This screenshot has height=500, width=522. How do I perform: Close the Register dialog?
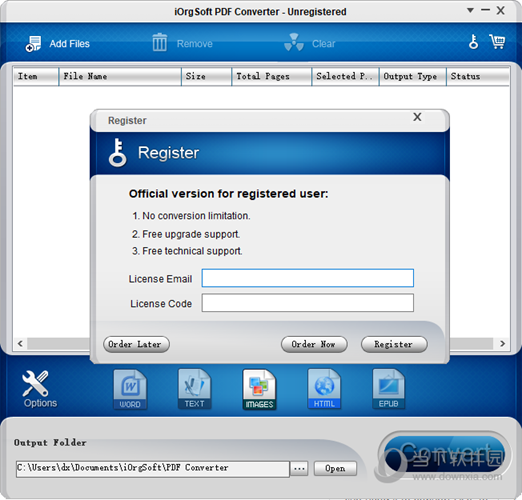tap(417, 117)
